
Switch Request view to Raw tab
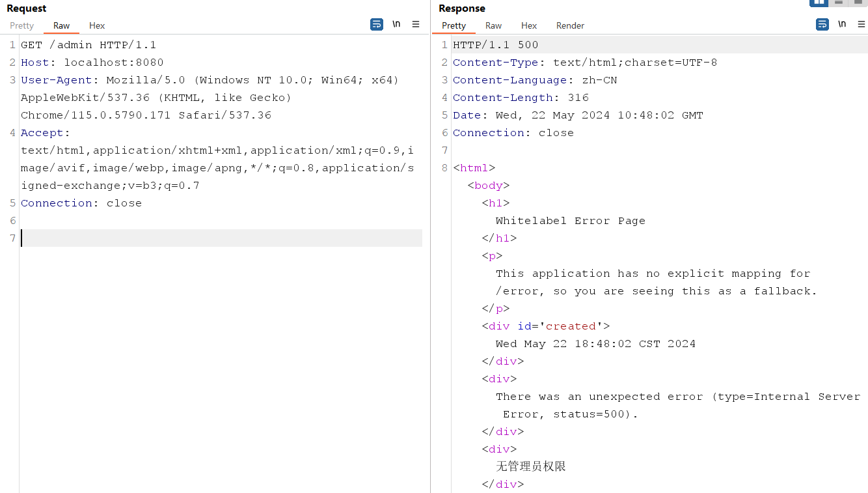[62, 25]
